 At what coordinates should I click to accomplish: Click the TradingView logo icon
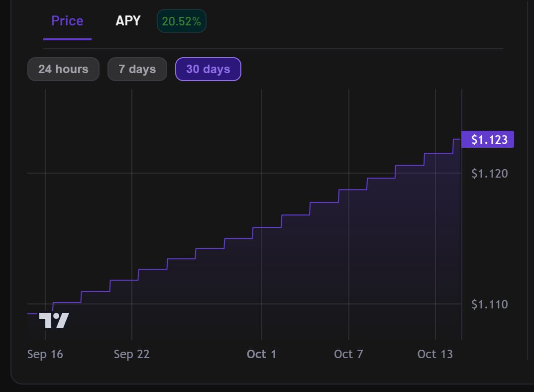coord(55,320)
